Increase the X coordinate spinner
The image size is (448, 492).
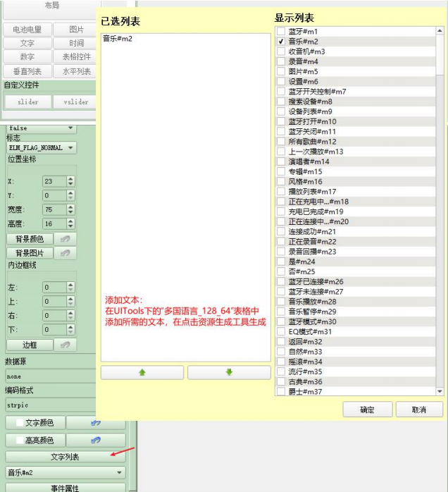70,179
